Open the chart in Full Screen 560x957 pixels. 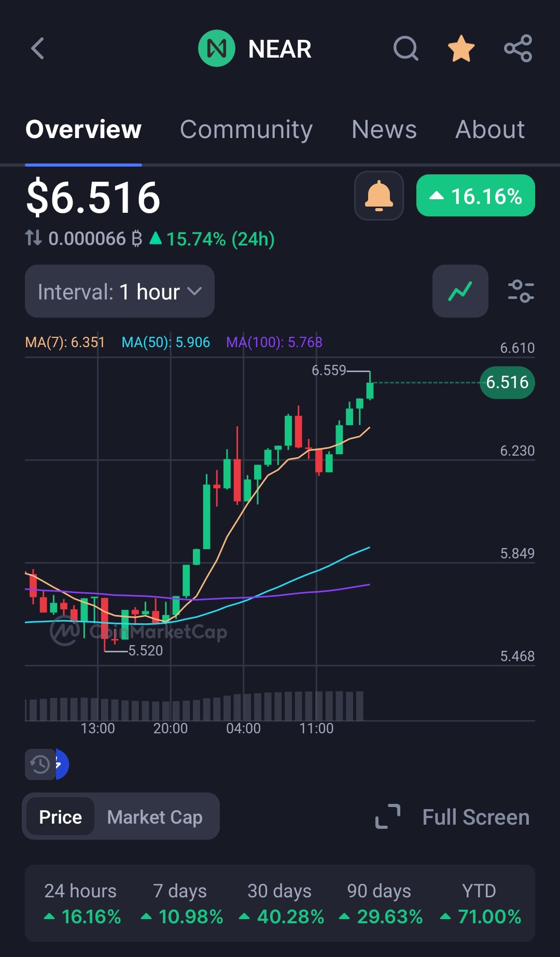(x=475, y=817)
